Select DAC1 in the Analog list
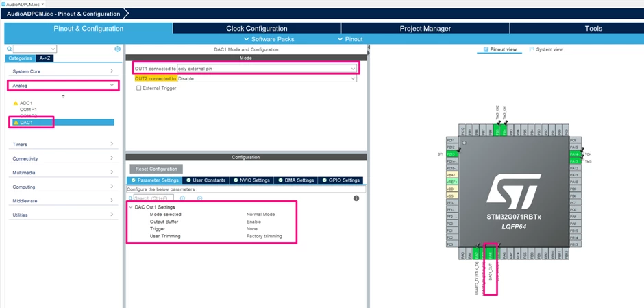Image resolution: width=644 pixels, height=308 pixels. [63, 123]
